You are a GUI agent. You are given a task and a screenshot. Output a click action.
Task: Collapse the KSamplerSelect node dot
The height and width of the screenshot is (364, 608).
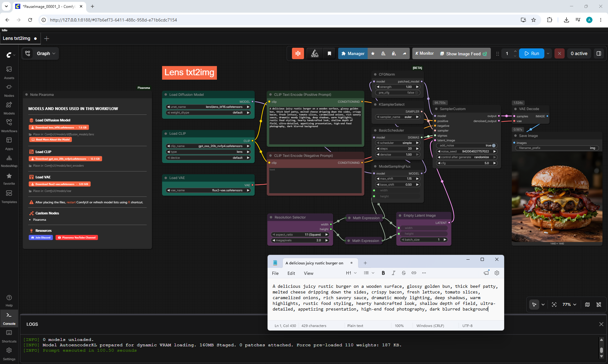(x=375, y=104)
